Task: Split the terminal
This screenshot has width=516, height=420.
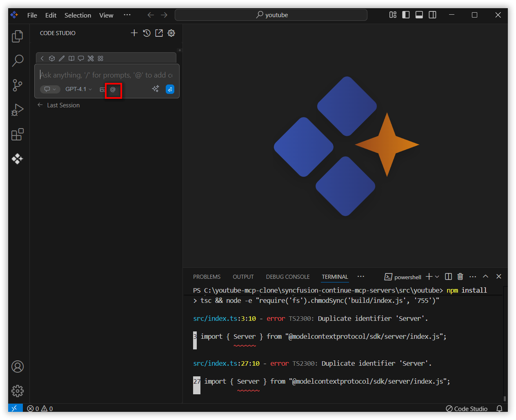Action: (448, 276)
